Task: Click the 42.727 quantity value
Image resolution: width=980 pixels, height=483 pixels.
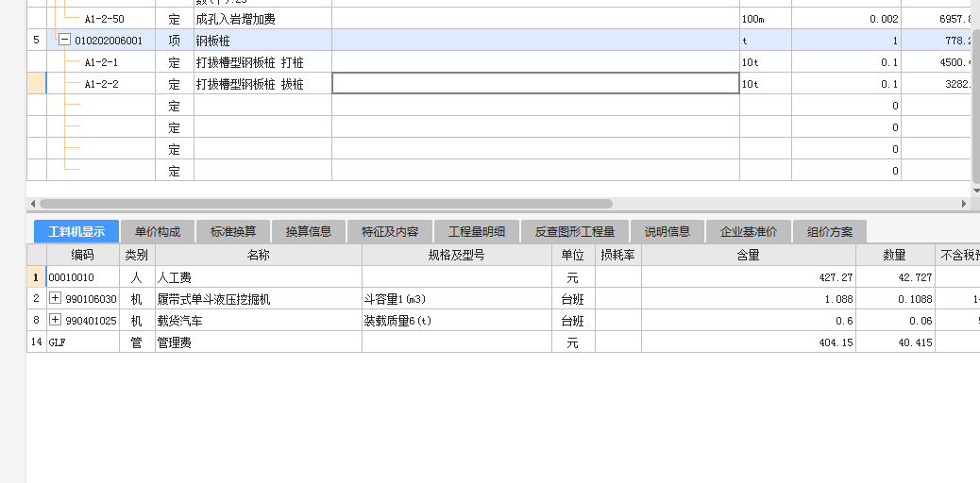Action: [894, 276]
